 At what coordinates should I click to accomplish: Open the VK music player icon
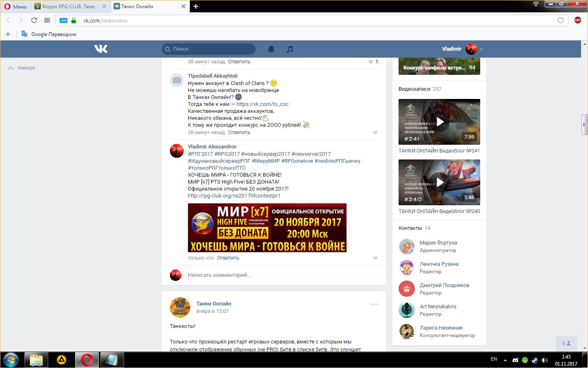(x=290, y=49)
